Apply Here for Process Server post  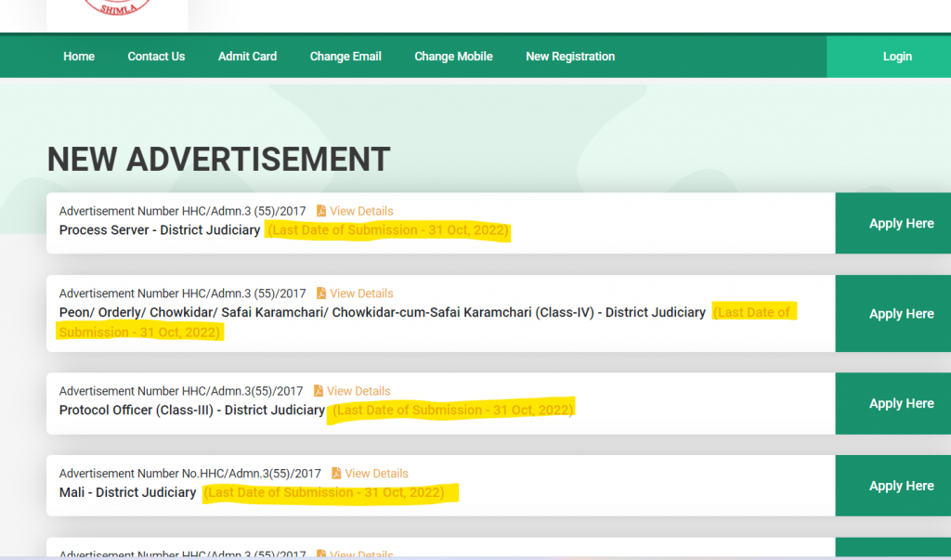click(901, 224)
